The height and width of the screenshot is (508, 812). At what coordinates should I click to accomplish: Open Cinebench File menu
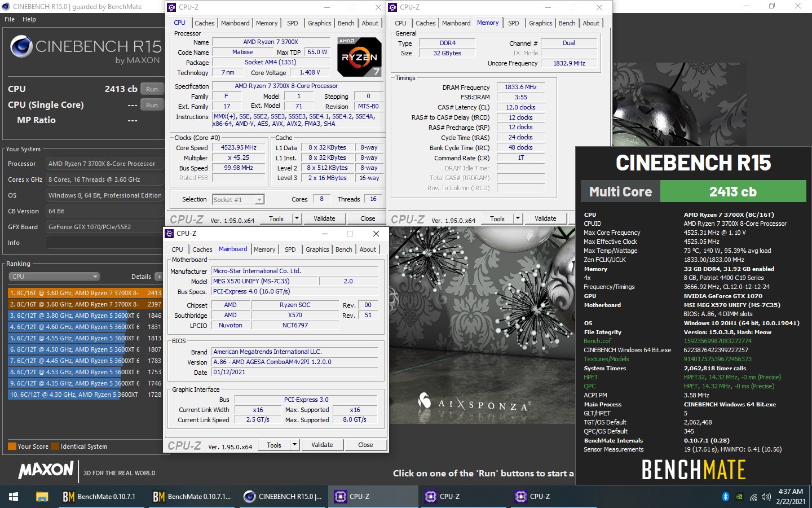coord(10,19)
